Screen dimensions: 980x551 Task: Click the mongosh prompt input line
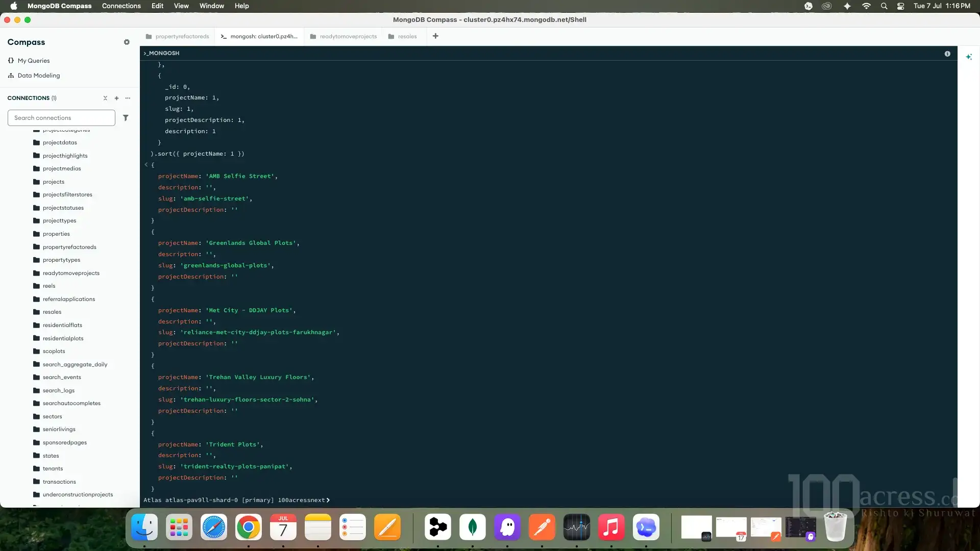click(x=548, y=500)
